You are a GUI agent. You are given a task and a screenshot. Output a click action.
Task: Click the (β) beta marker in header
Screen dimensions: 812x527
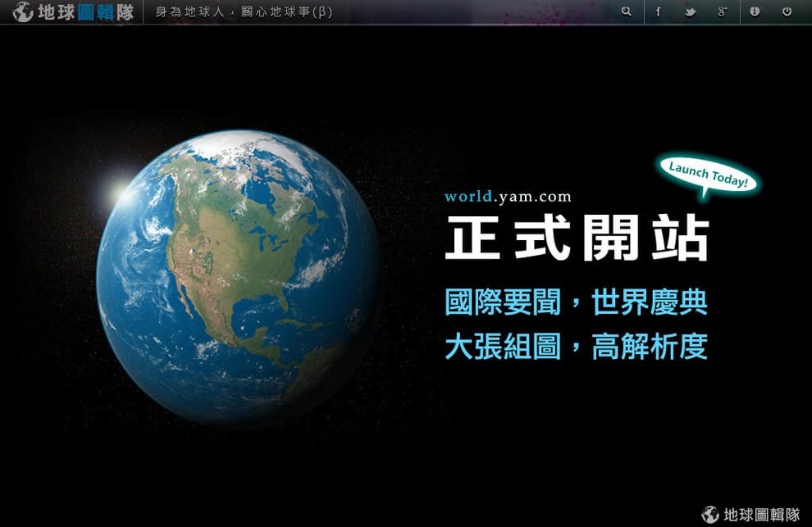(x=322, y=12)
